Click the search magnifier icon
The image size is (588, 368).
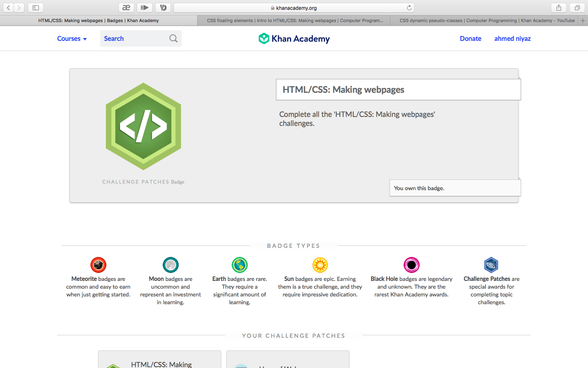click(x=174, y=38)
